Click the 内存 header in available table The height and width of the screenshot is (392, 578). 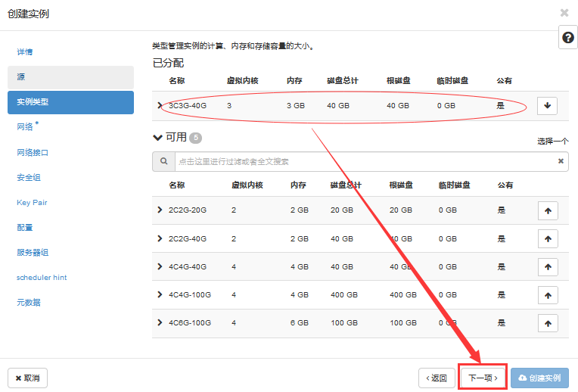pos(298,185)
